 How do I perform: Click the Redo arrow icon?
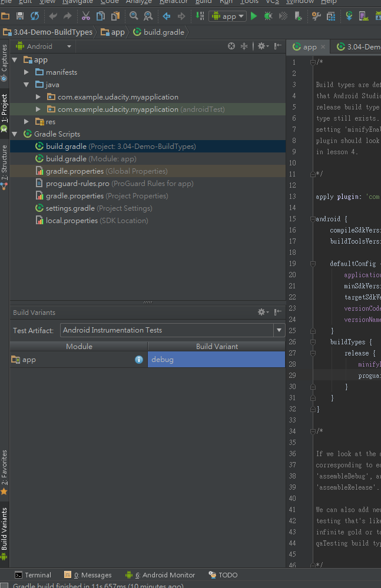point(68,16)
